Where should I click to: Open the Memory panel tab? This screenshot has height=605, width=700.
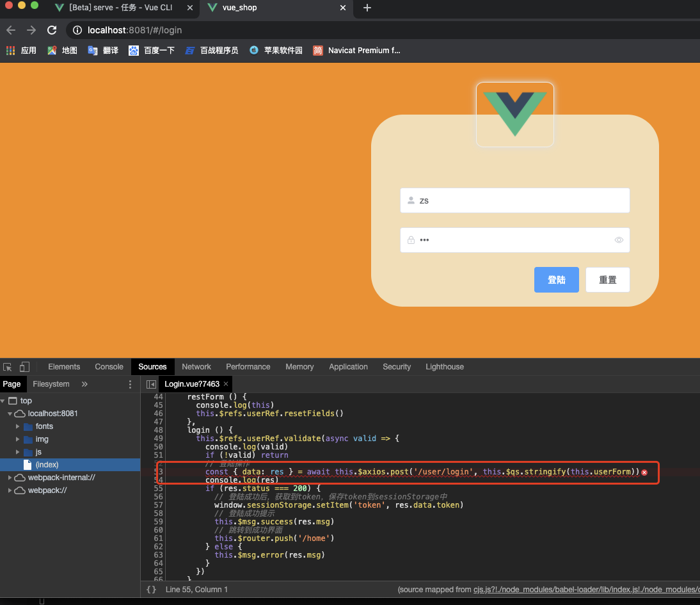(x=299, y=367)
